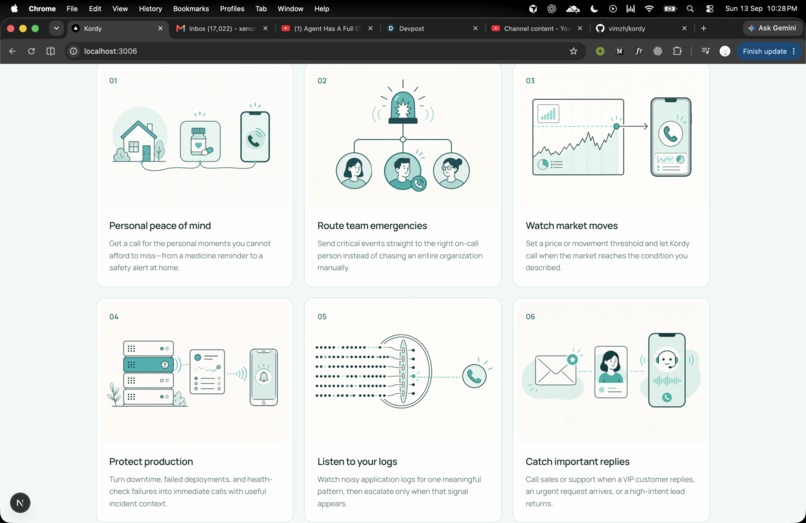Click the 01 card number
Screen dimensions: 806x523
point(113,81)
